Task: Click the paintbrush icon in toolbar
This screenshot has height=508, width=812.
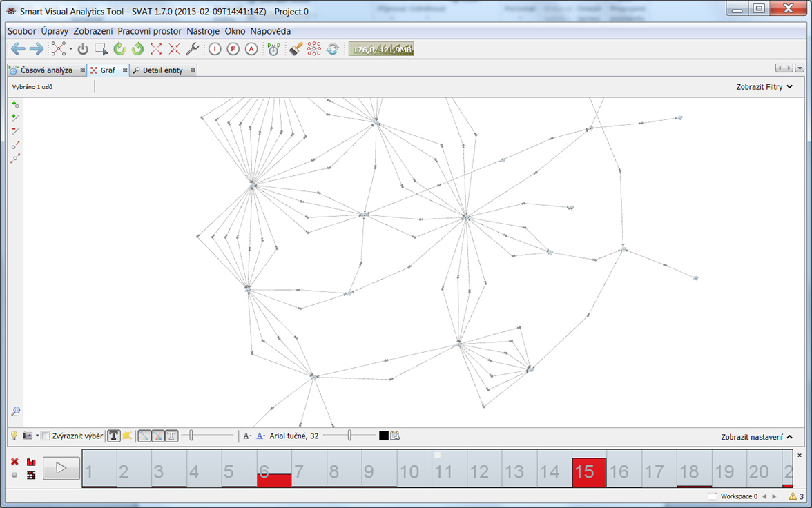Action: click(x=296, y=49)
